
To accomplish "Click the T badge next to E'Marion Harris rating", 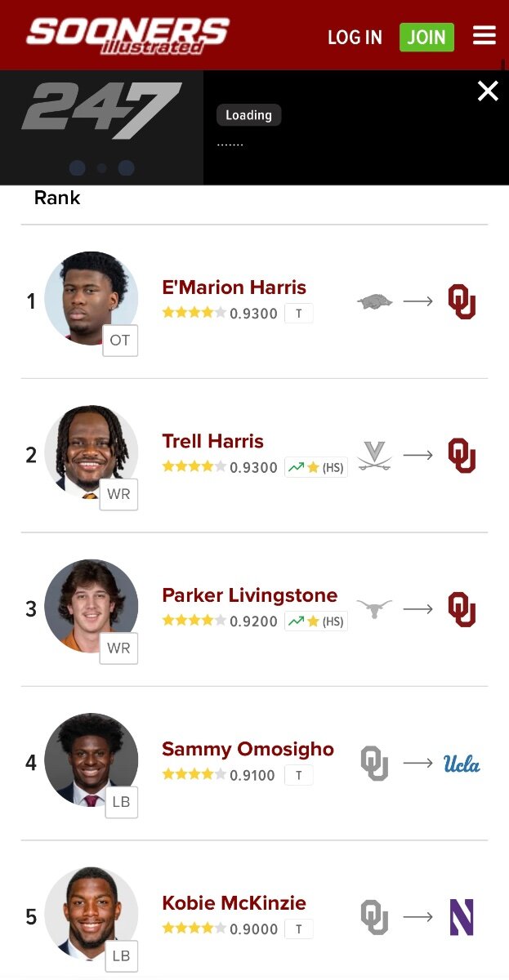I will coord(298,314).
